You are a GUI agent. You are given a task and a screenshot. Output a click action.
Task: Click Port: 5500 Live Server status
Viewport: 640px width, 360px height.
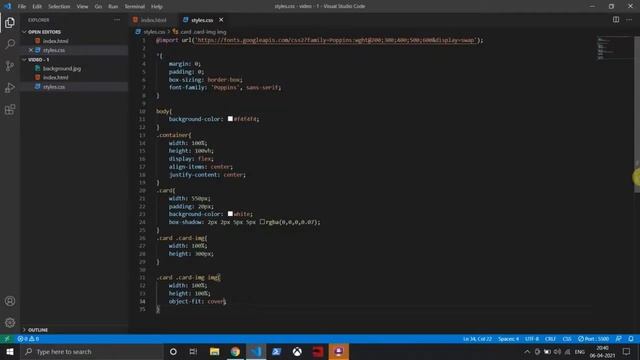click(x=593, y=339)
